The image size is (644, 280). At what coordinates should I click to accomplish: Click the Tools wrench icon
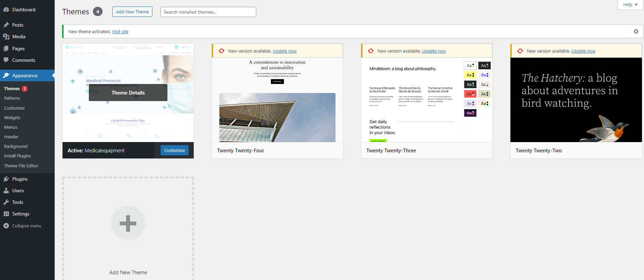(6, 202)
